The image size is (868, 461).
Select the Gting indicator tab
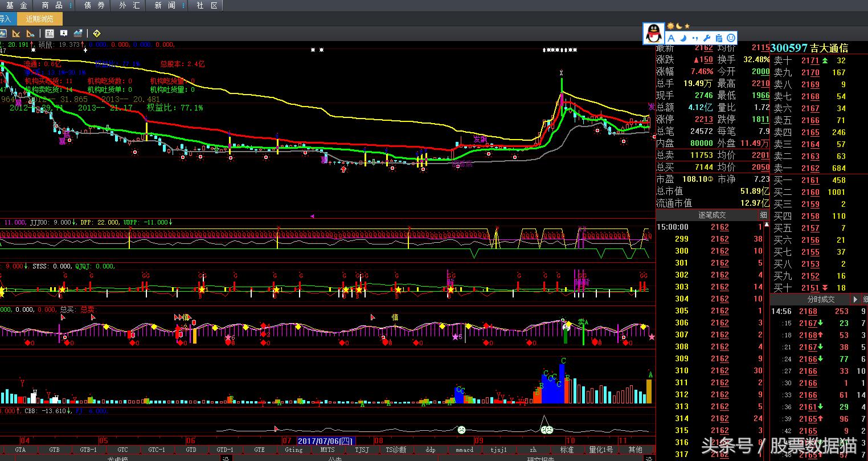293,450
